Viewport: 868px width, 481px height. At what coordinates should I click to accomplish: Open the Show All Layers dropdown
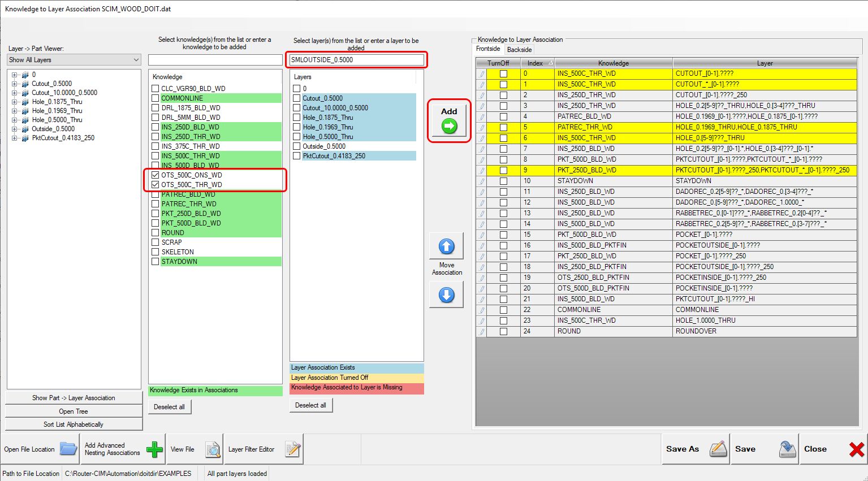click(x=74, y=60)
